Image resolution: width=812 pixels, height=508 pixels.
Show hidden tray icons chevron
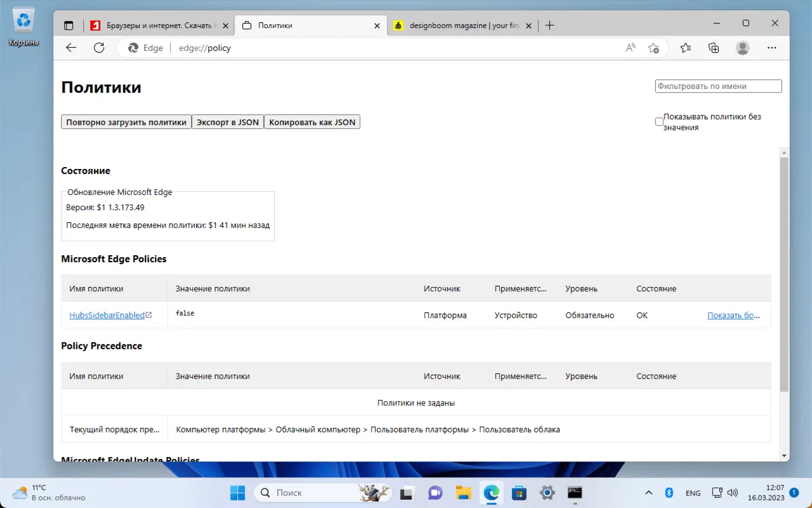tap(648, 493)
